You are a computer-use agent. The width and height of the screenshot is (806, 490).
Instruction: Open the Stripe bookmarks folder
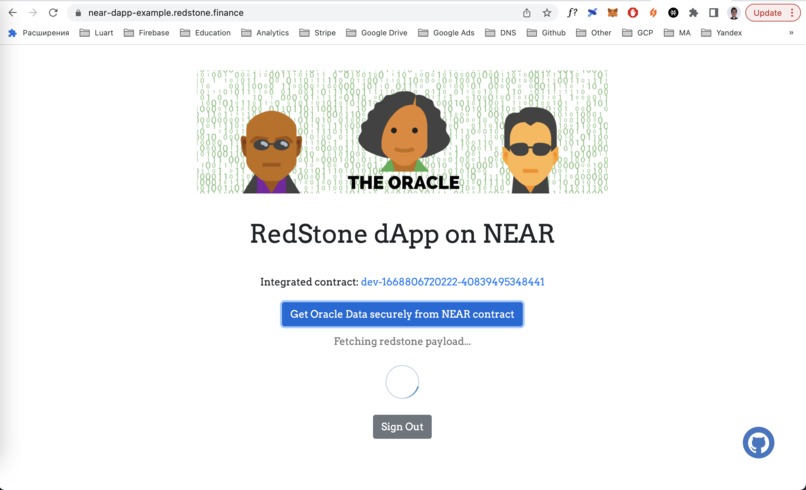(318, 32)
